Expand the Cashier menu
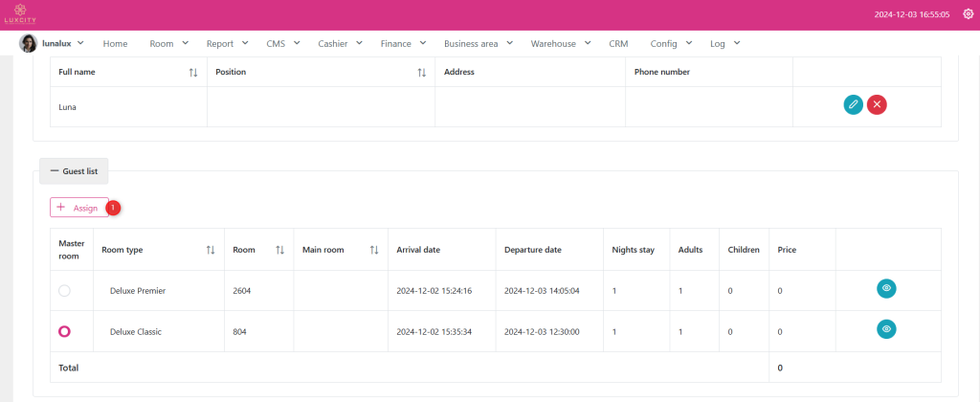980x402 pixels. coord(340,43)
